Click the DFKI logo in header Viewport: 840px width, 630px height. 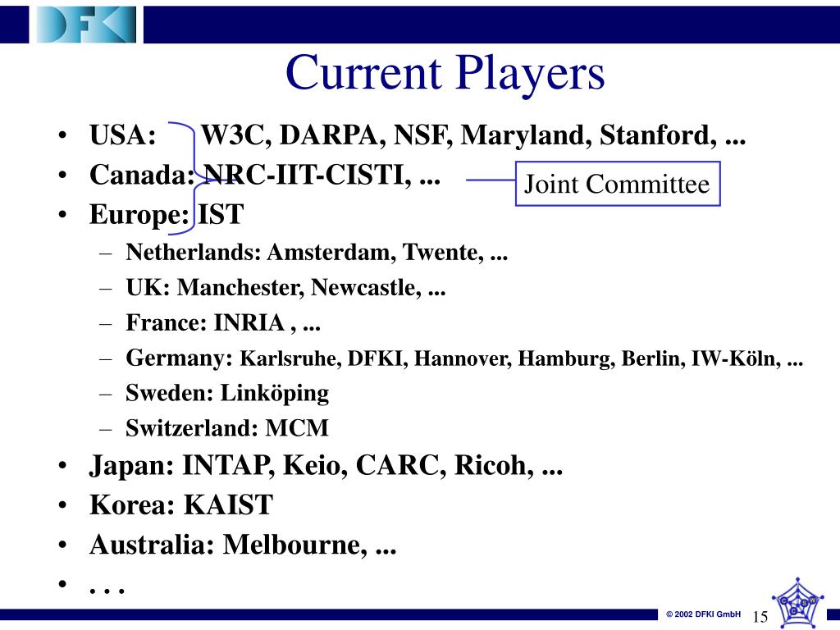tap(85, 25)
